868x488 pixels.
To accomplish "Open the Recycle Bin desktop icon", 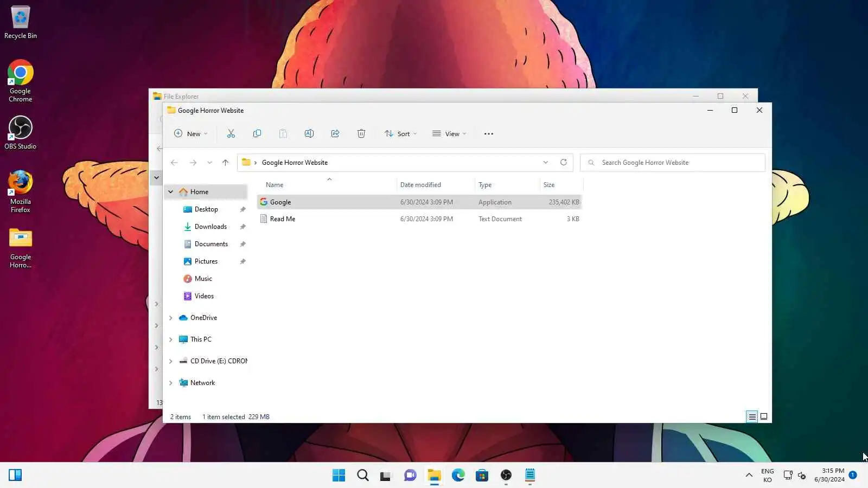I will [21, 23].
